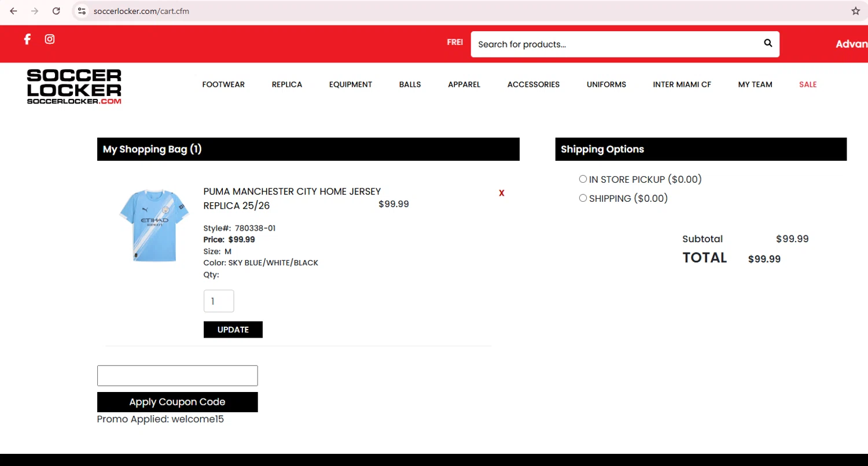868x466 pixels.
Task: Go back with browser back arrow
Action: click(13, 11)
